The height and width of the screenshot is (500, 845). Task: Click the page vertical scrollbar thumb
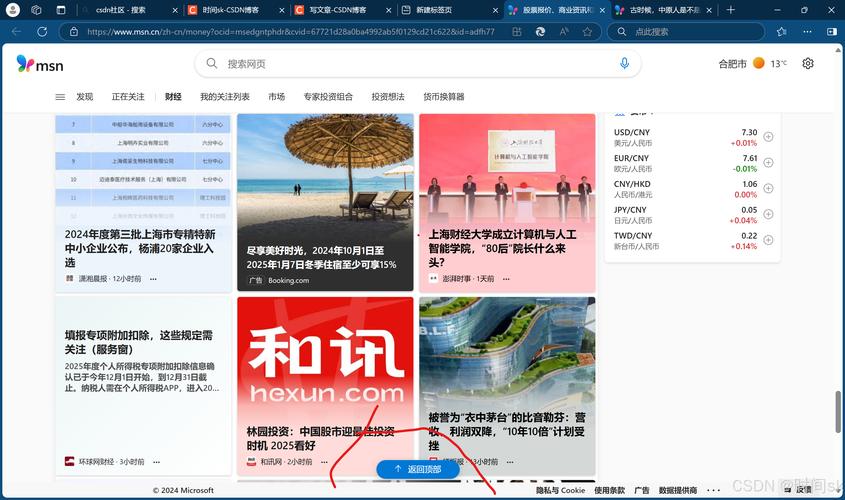click(x=838, y=412)
